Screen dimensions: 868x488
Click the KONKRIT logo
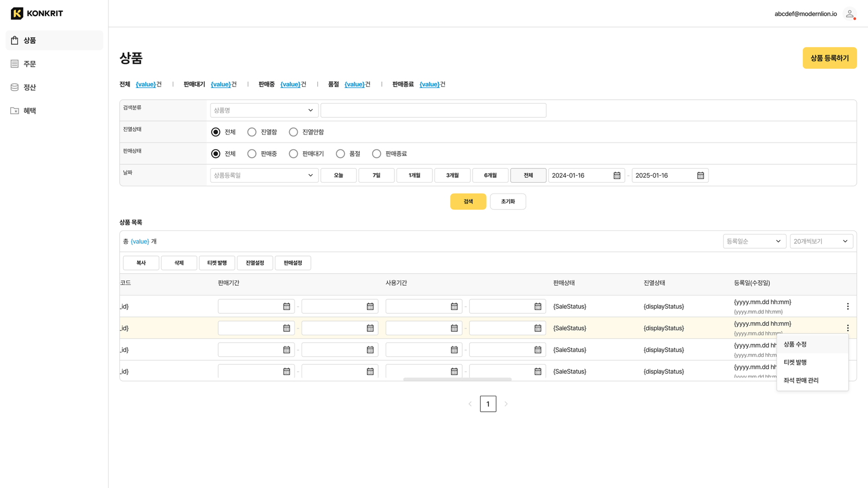coord(37,14)
